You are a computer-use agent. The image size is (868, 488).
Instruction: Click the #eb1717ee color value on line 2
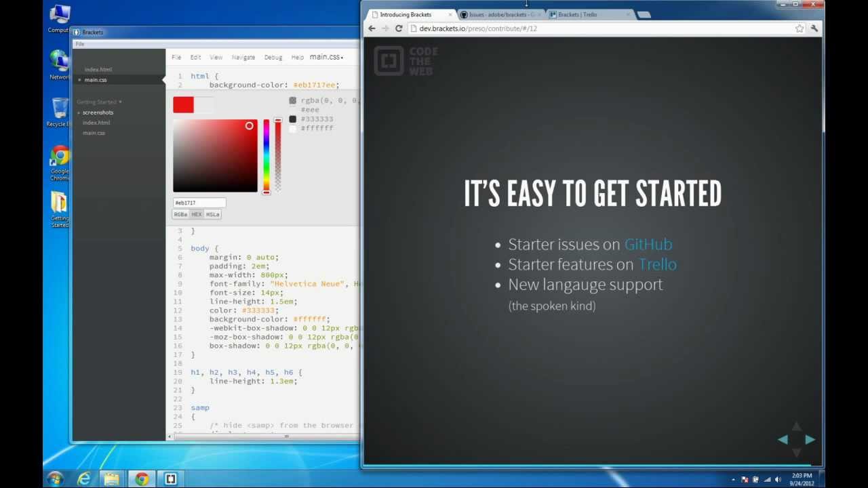314,85
